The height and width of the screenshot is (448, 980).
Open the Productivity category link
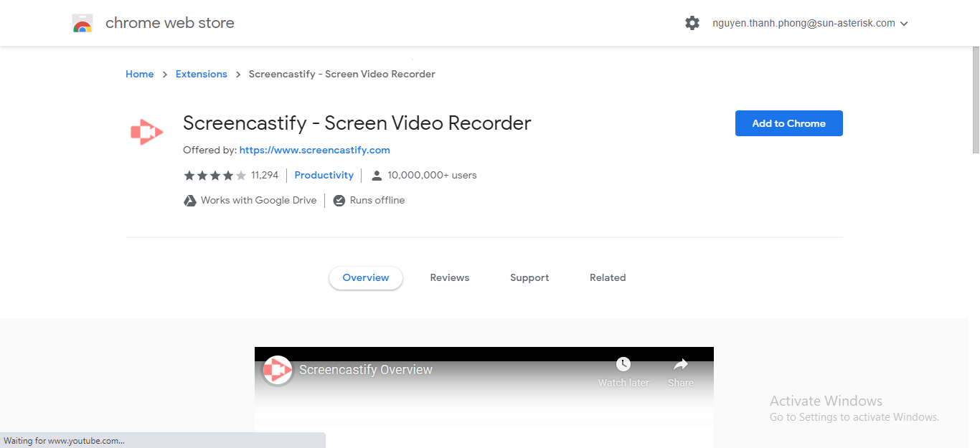[324, 175]
